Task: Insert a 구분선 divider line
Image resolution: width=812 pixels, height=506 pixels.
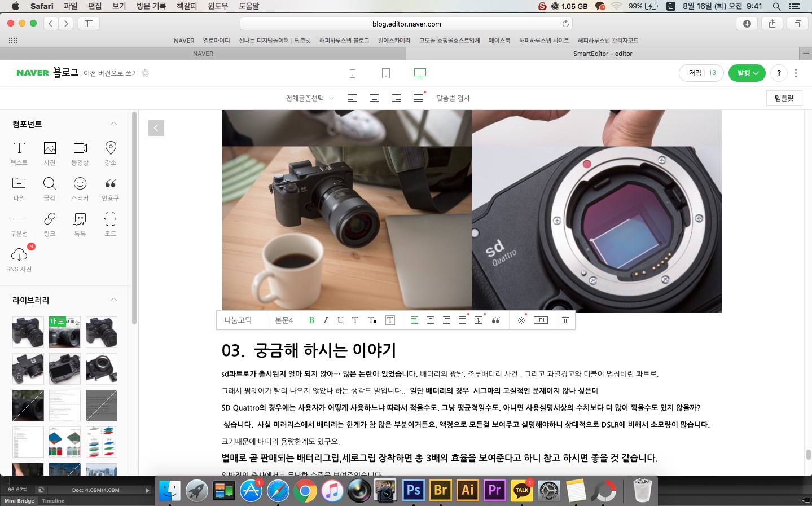Action: click(19, 225)
